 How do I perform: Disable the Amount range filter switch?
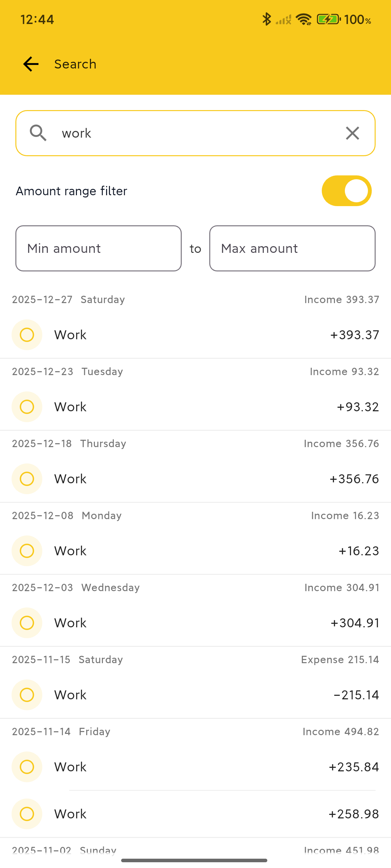346,191
